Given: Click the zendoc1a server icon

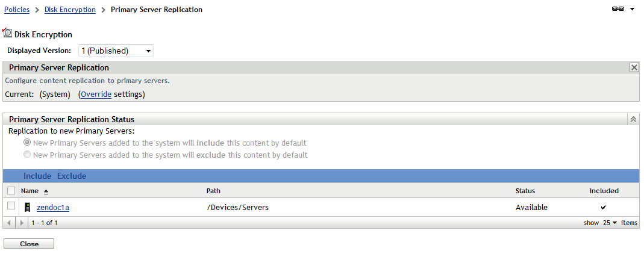Looking at the screenshot, I should click(x=27, y=208).
